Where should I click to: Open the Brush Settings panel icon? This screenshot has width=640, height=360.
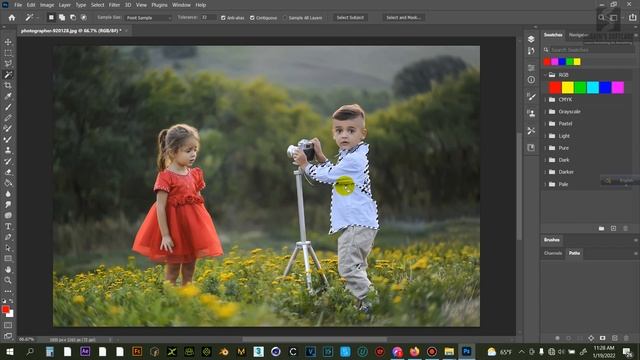[531, 97]
